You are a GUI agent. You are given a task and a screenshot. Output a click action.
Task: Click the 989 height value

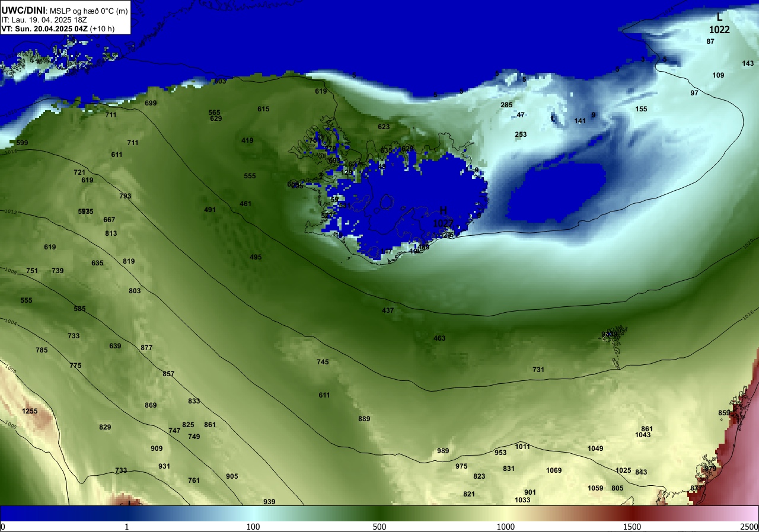pyautogui.click(x=443, y=451)
